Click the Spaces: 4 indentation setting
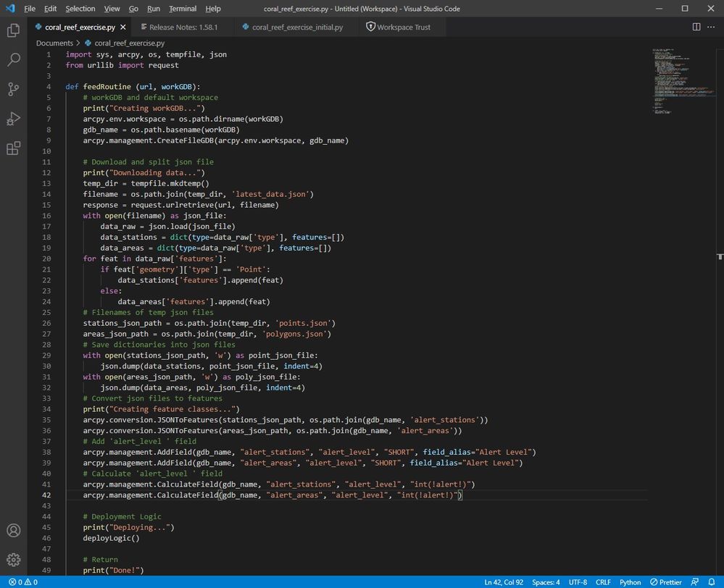Viewport: 724px width, 588px height. (x=546, y=582)
